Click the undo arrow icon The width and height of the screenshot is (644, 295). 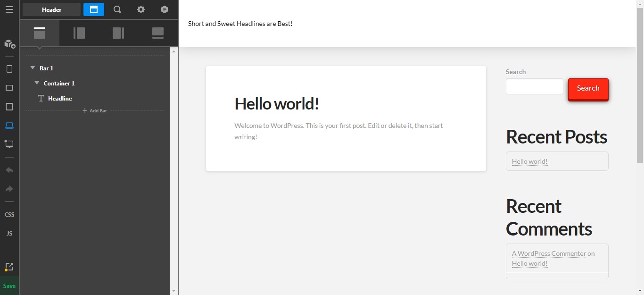[9, 170]
